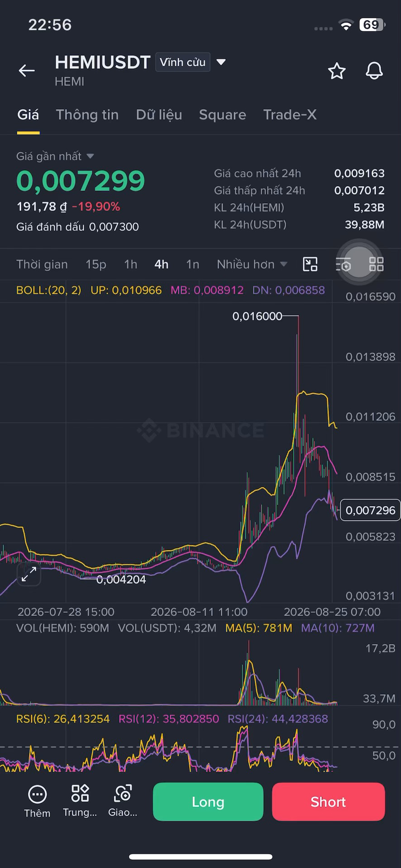Viewport: 401px width, 868px height.
Task: Tap the RSI(12): 35,802850 label
Action: click(169, 719)
